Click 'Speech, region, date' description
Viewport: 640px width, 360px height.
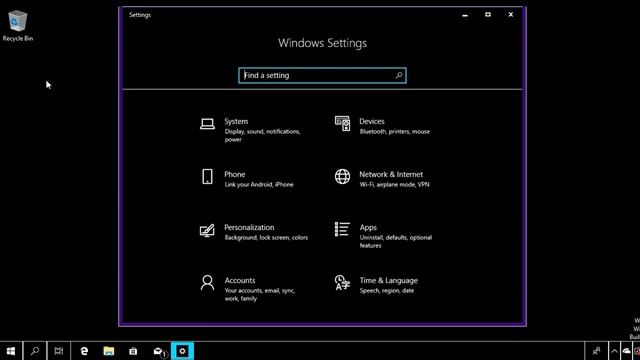[387, 291]
